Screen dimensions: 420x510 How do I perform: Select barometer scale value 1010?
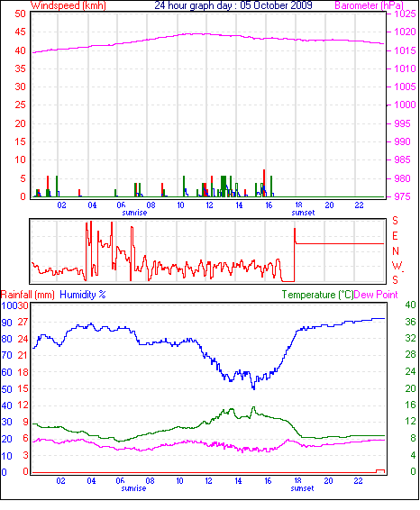click(x=405, y=68)
